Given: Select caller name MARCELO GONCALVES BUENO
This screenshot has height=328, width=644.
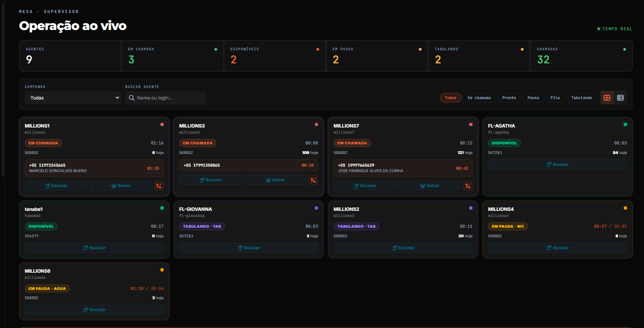Looking at the screenshot, I should pos(58,171).
